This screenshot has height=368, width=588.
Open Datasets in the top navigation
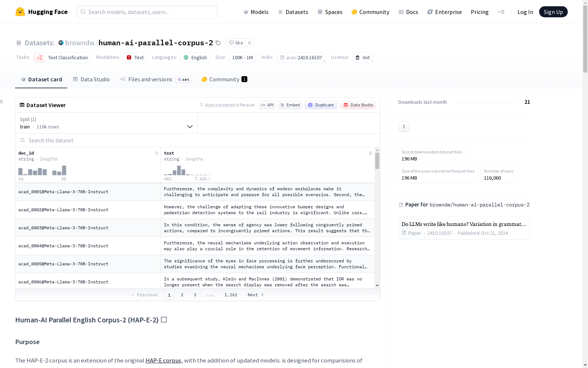click(x=293, y=12)
